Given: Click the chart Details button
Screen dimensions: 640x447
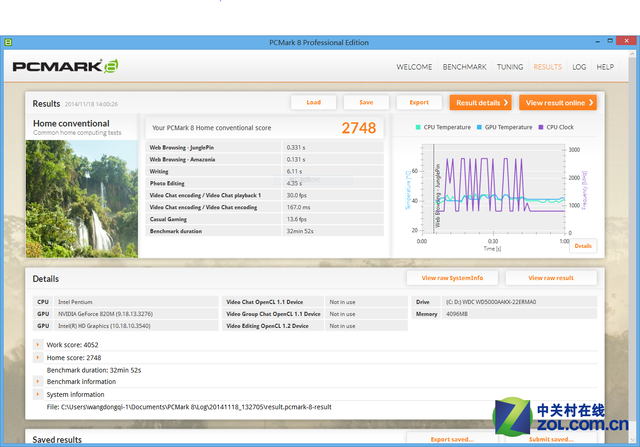Looking at the screenshot, I should [583, 246].
